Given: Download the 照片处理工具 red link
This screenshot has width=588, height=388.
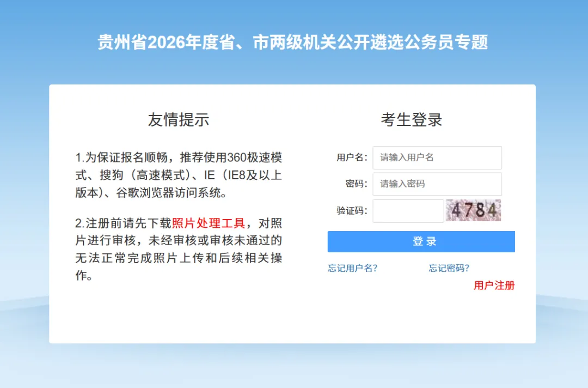Looking at the screenshot, I should [208, 223].
